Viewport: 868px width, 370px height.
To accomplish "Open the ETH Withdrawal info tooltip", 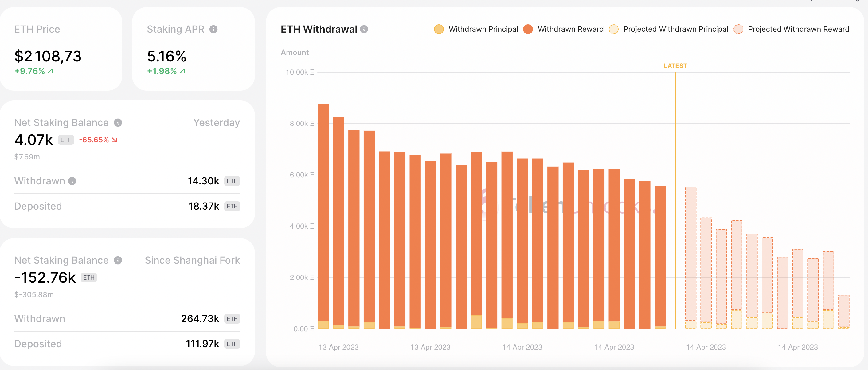I will 364,29.
